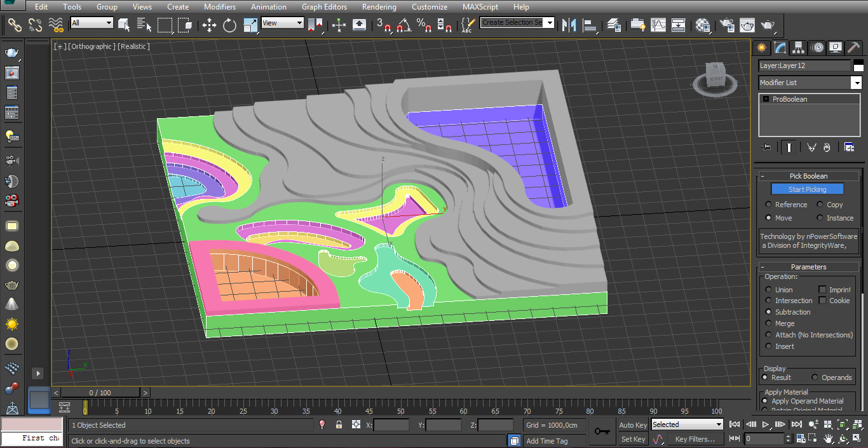Activate the Select and Link tool
Viewport: 868px width, 448px height.
tap(15, 25)
